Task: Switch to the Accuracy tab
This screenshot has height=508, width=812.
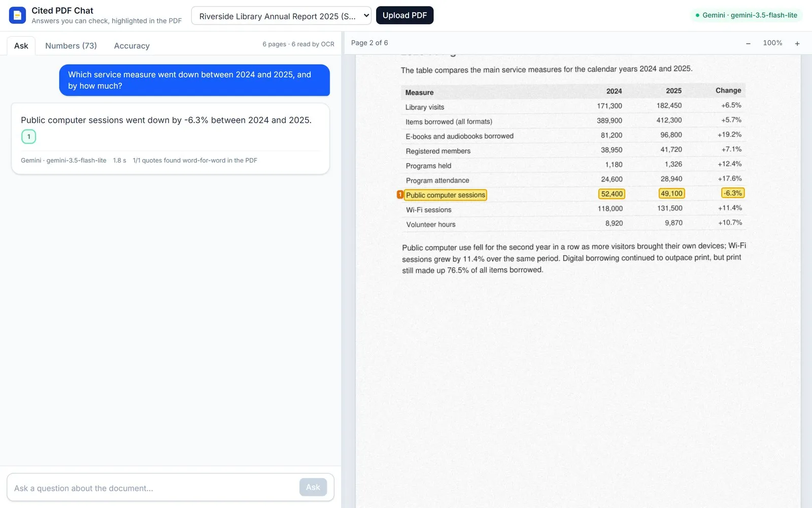Action: coord(132,46)
